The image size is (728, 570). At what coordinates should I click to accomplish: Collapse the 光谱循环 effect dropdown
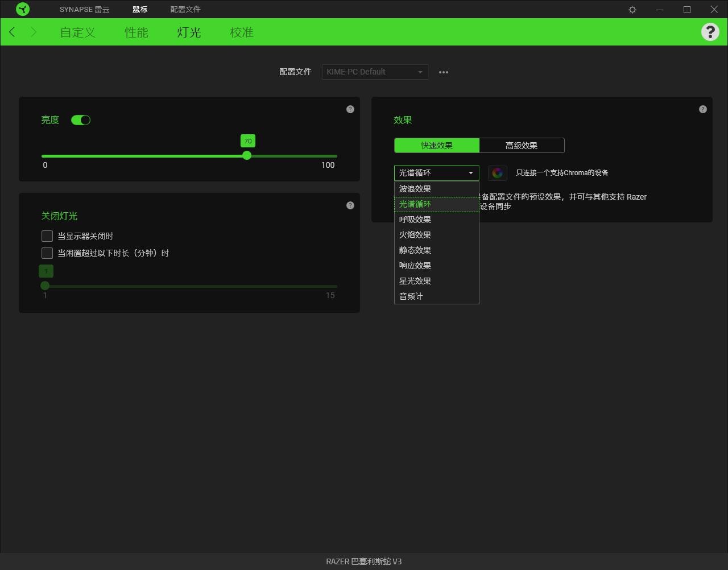437,173
